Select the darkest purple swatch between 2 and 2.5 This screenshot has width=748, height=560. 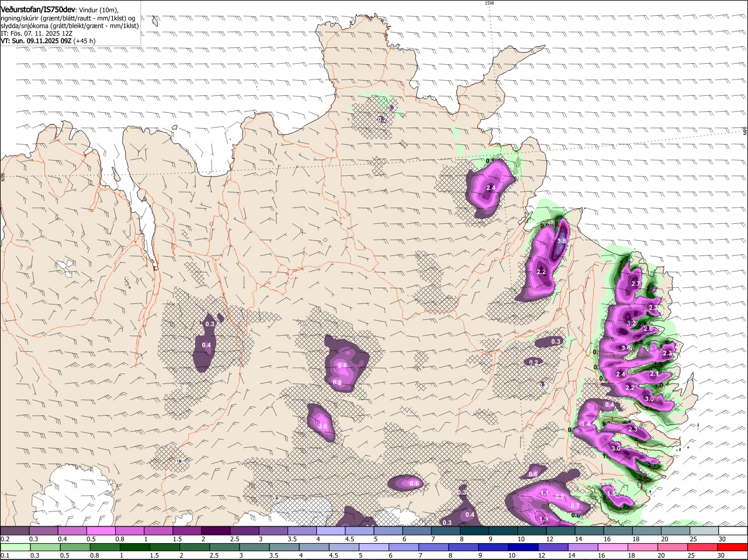[215, 531]
